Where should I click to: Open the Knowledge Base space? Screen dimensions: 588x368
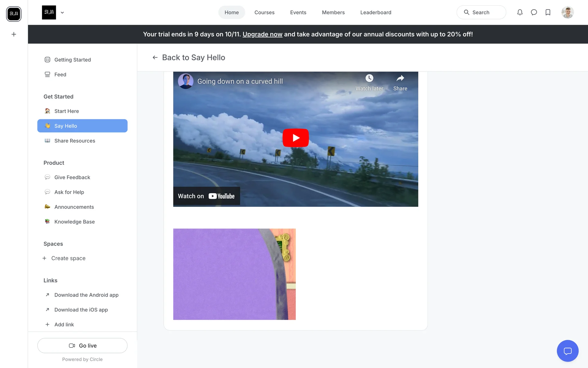[x=74, y=222]
